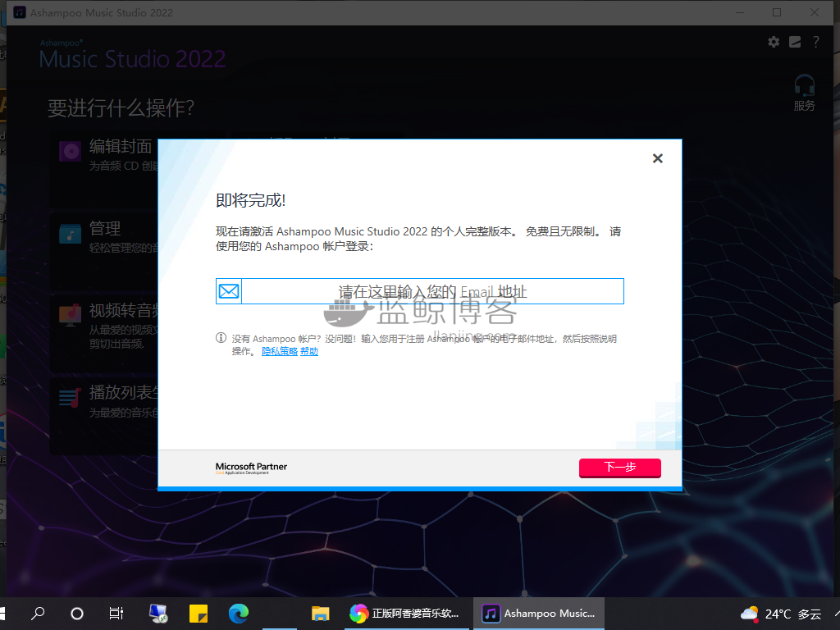This screenshot has width=840, height=630.
Task: Open Windows search magnifier in taskbar
Action: pyautogui.click(x=38, y=614)
